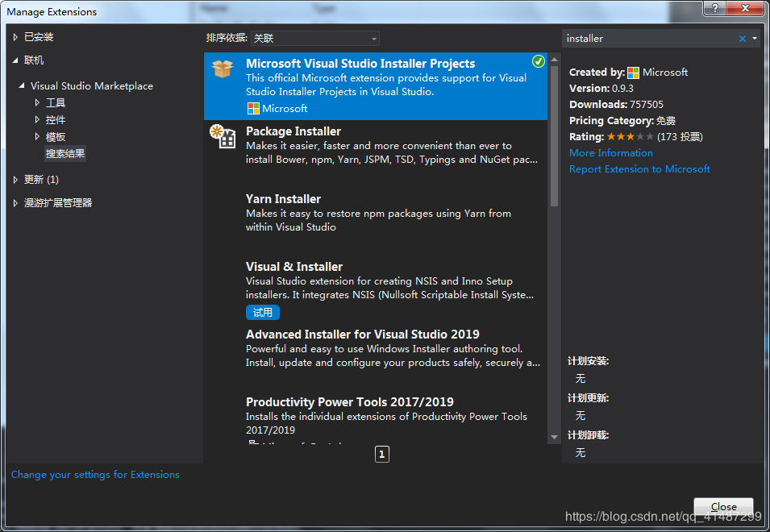
Task: Click the 计划更新 label
Action: (x=588, y=398)
